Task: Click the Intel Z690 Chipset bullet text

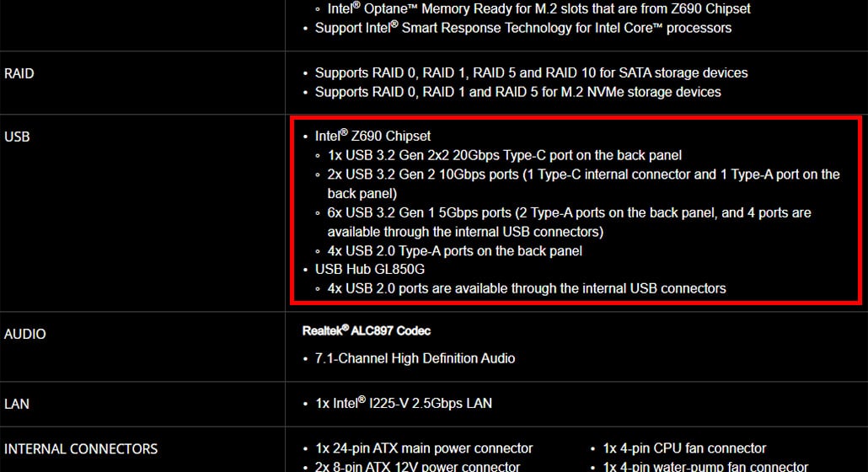Action: point(372,137)
